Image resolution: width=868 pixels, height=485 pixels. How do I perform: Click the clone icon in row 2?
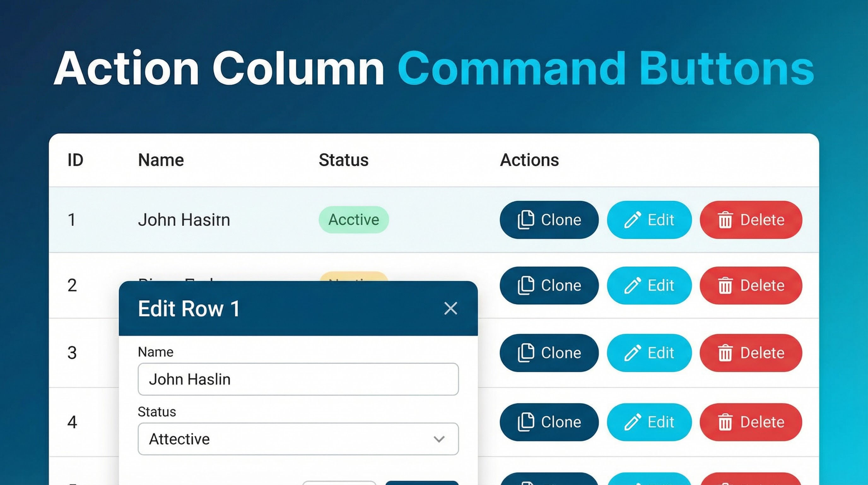coord(526,285)
